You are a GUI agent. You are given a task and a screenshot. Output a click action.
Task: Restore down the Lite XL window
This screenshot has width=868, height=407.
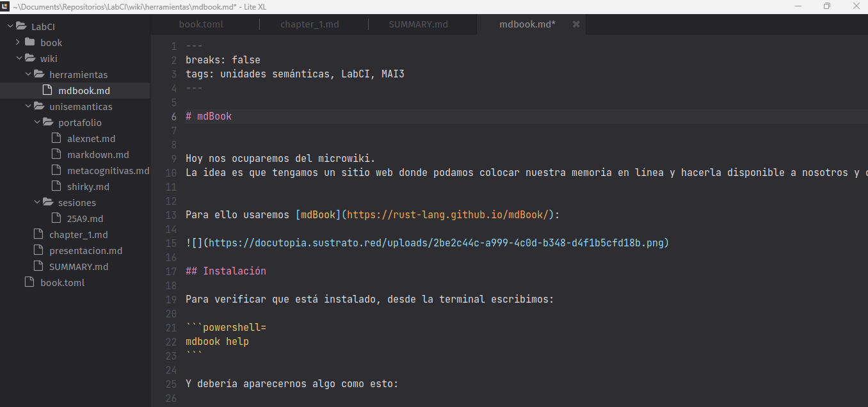827,6
